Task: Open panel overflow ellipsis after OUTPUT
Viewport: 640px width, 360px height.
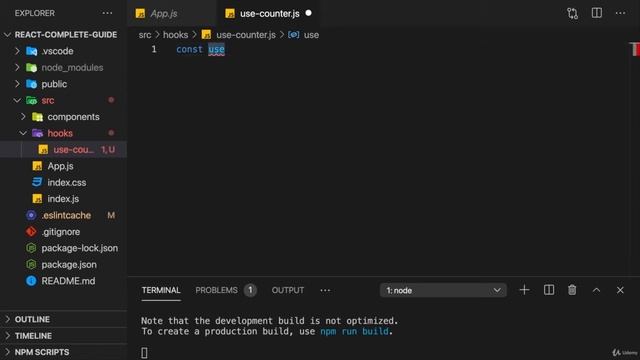Action: pos(325,290)
